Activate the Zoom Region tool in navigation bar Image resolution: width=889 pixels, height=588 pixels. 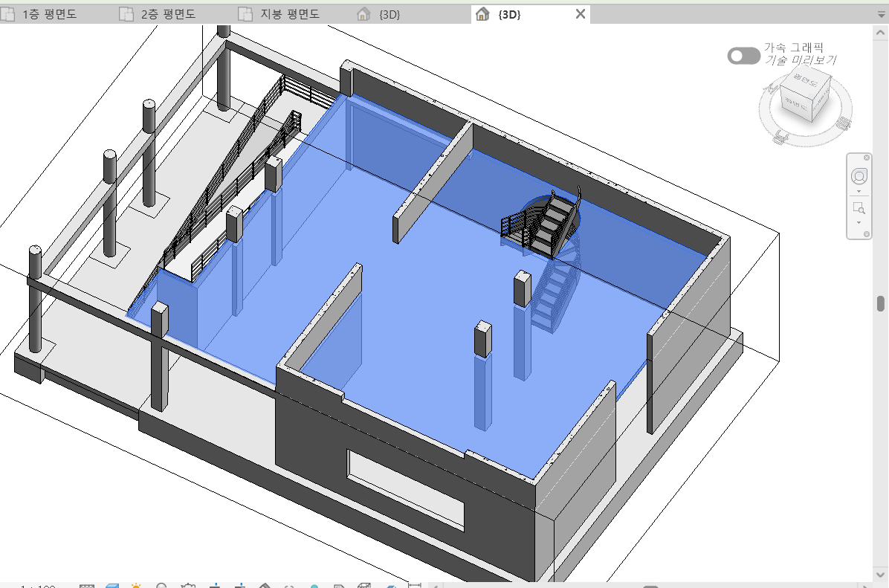(859, 208)
